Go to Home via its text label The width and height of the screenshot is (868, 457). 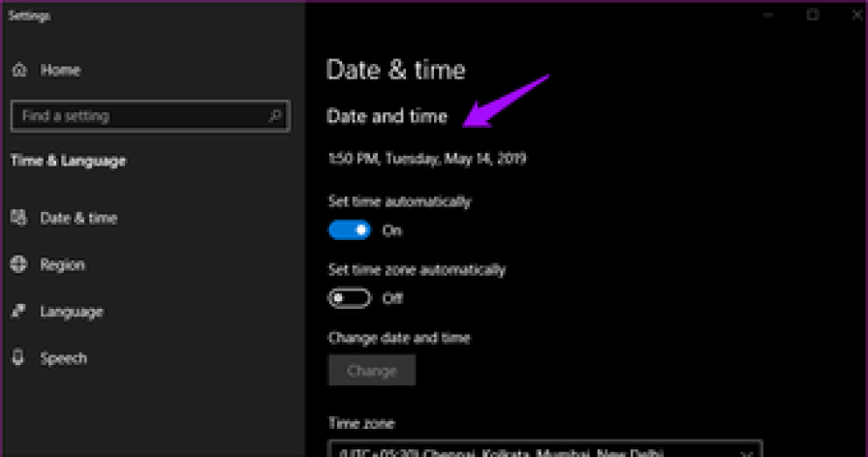[60, 71]
